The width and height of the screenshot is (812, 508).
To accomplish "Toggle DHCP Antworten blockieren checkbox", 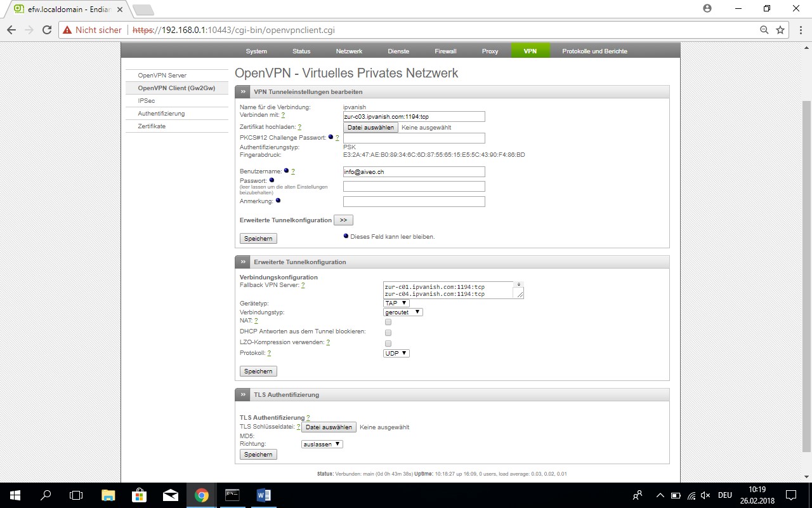I will 388,333.
